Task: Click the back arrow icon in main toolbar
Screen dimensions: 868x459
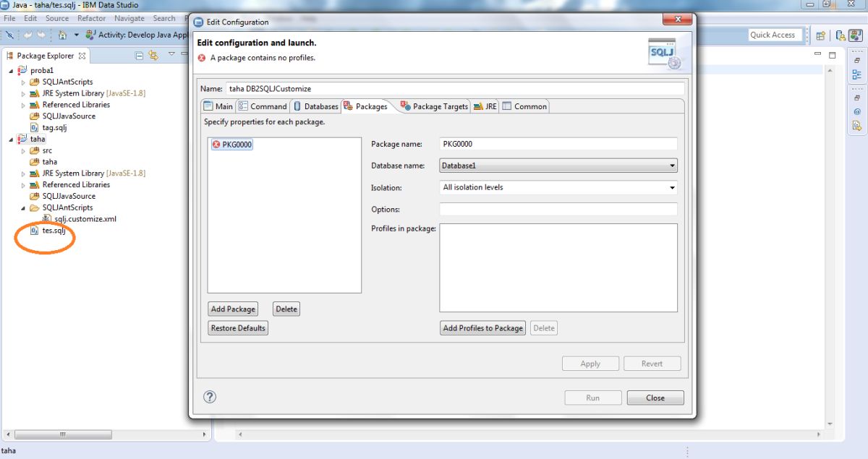Action: [x=27, y=35]
